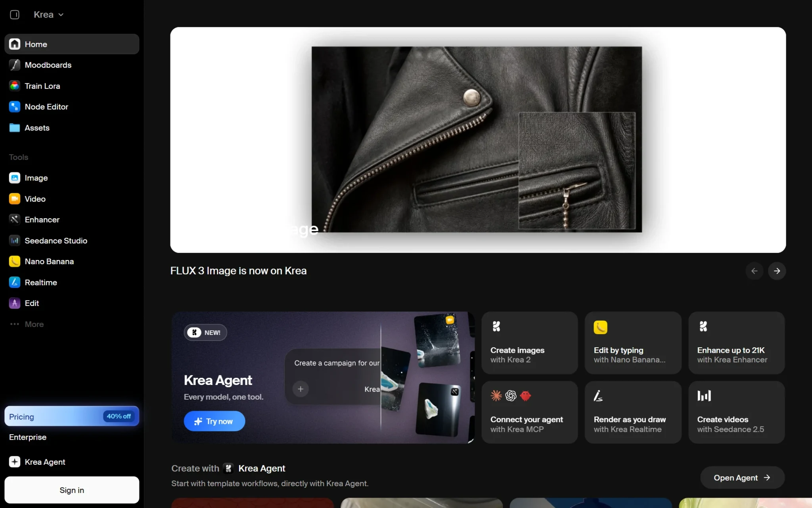Toggle the sidebar collapse icon
The width and height of the screenshot is (812, 508).
[x=15, y=15]
